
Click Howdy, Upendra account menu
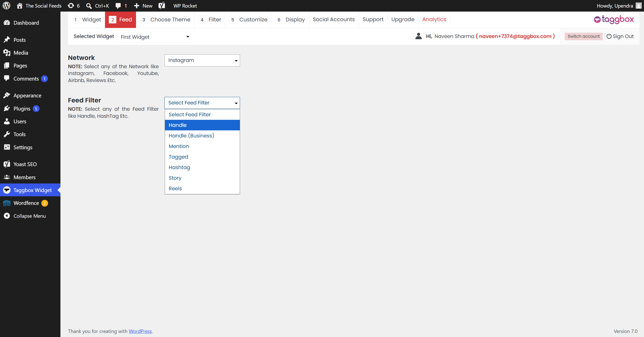point(619,6)
